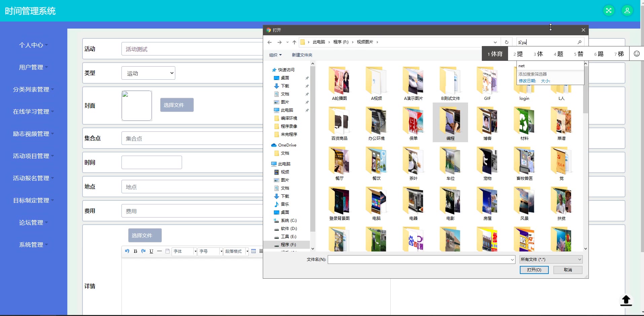Select the A轮播图 folder
Viewport: 644px width, 316px height.
tap(339, 83)
